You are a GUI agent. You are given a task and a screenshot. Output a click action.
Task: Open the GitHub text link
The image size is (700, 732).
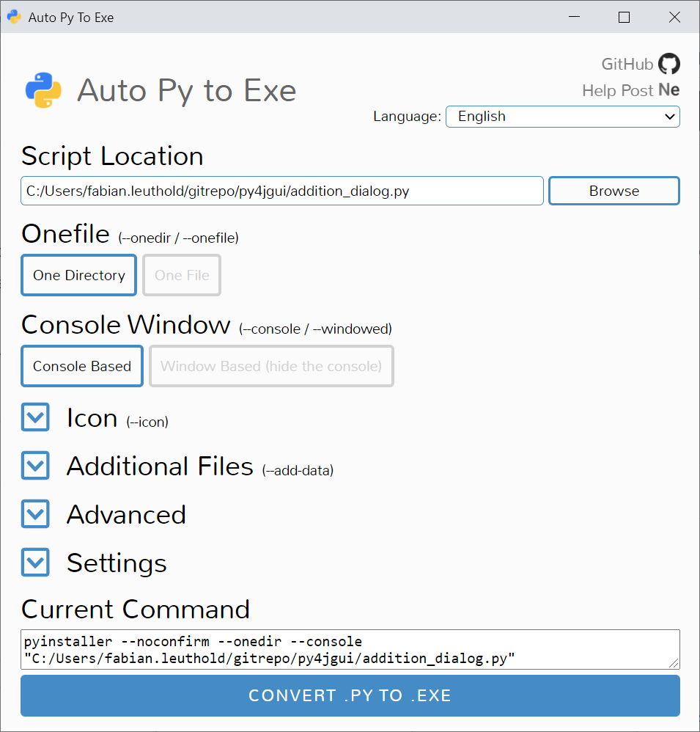click(x=627, y=64)
